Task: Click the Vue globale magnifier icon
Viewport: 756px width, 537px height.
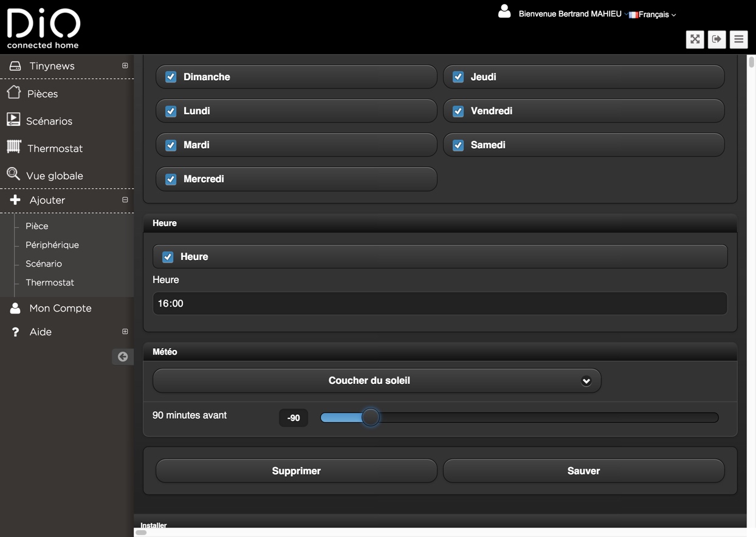Action: pos(13,174)
